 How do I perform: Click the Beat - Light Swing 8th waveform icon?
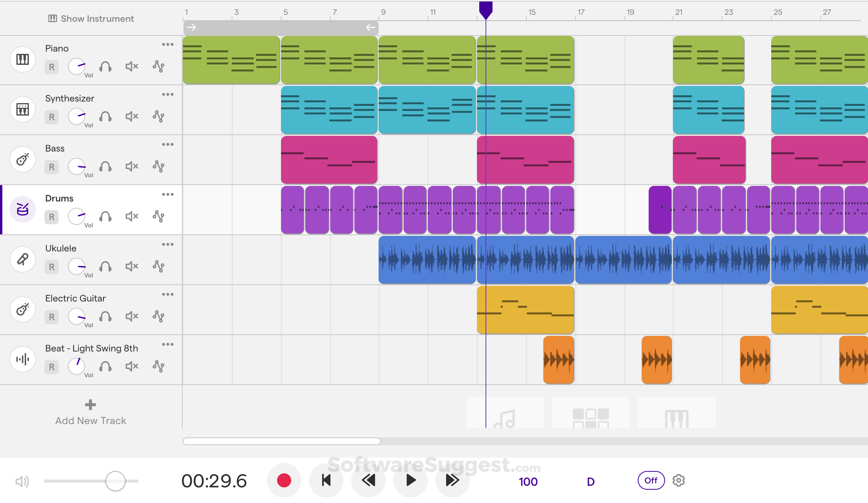pyautogui.click(x=22, y=359)
